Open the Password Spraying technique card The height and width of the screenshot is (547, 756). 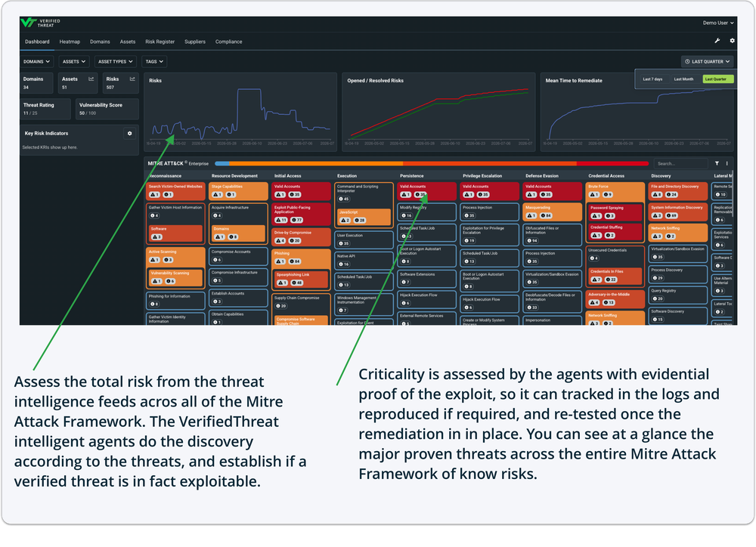tap(615, 212)
